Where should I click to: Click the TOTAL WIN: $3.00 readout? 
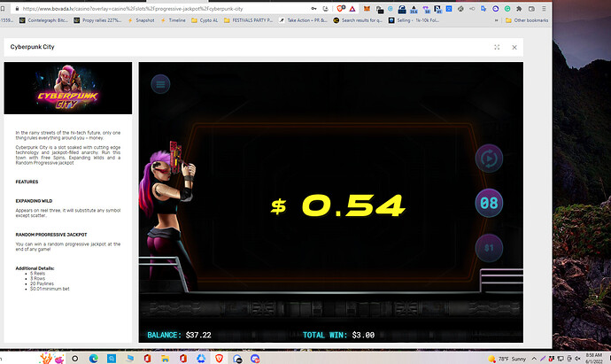tap(338, 335)
